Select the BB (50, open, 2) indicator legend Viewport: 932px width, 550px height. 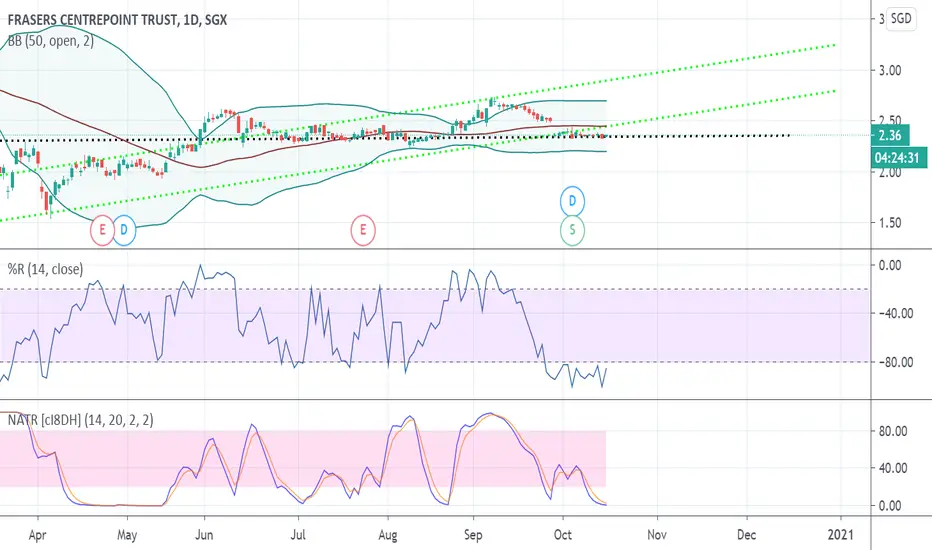(51, 40)
